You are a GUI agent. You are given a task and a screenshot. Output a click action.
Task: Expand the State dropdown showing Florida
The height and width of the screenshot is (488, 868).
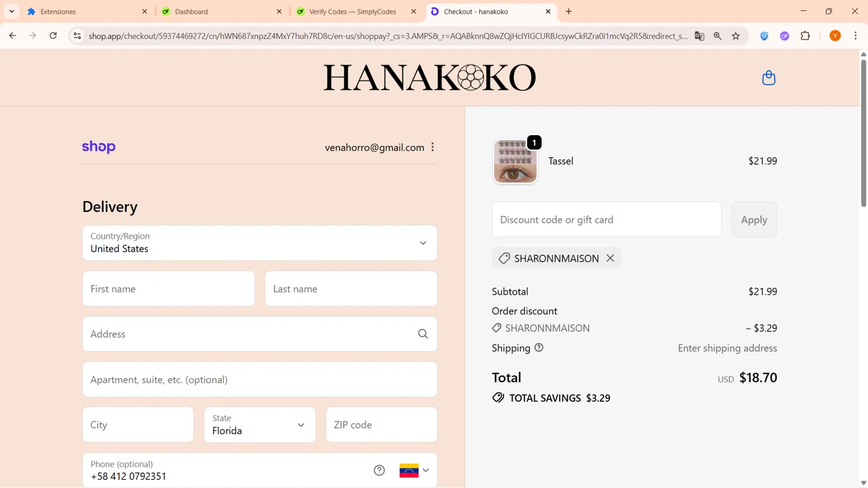click(x=260, y=425)
